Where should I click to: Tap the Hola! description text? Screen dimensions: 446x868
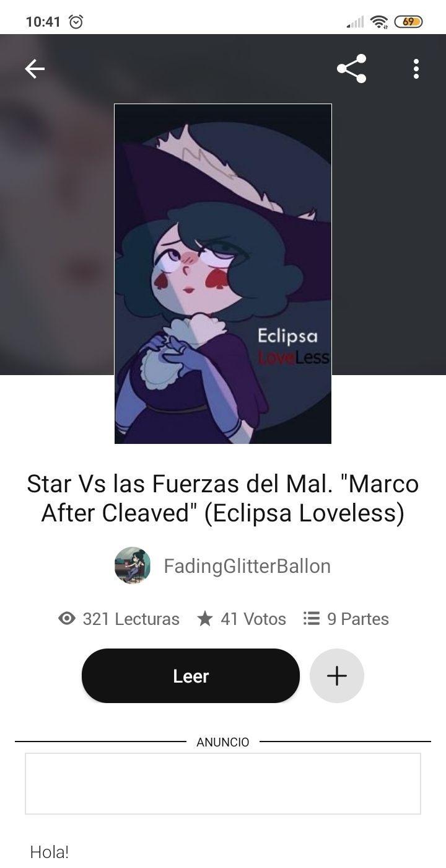click(x=50, y=852)
